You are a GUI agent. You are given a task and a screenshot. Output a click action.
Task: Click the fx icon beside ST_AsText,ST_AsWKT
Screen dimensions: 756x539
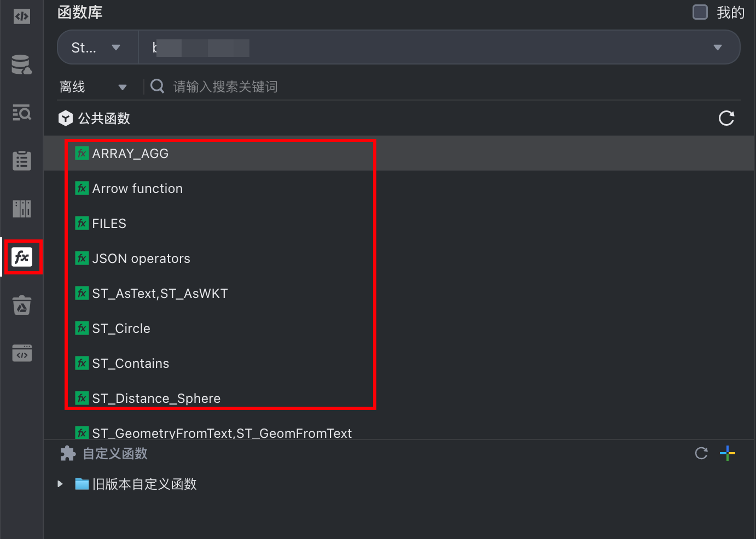[82, 294]
